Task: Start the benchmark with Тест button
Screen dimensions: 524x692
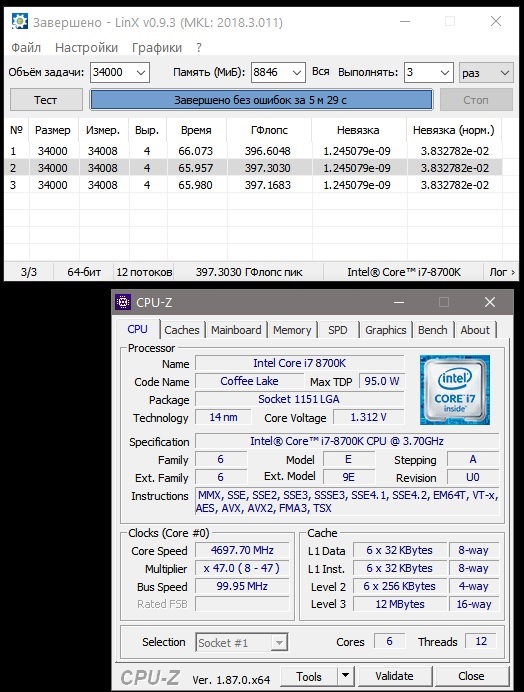Action: click(46, 100)
